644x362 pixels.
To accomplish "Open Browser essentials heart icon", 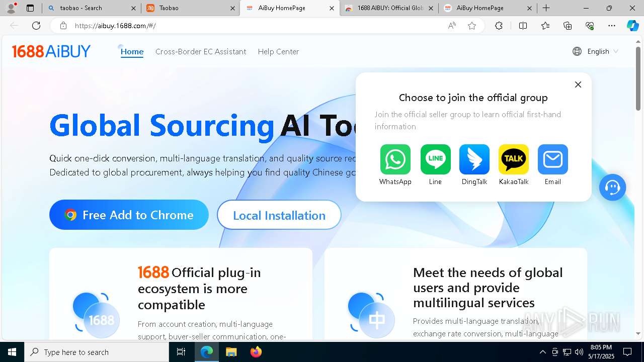I will [590, 26].
